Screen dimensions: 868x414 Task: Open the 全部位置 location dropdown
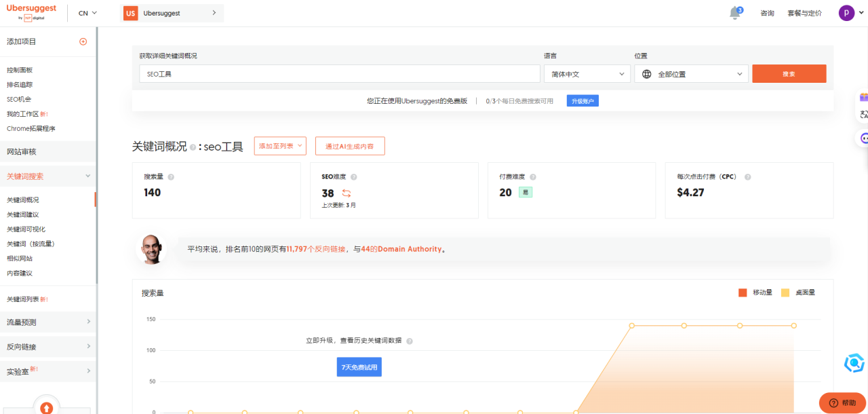[x=692, y=74]
